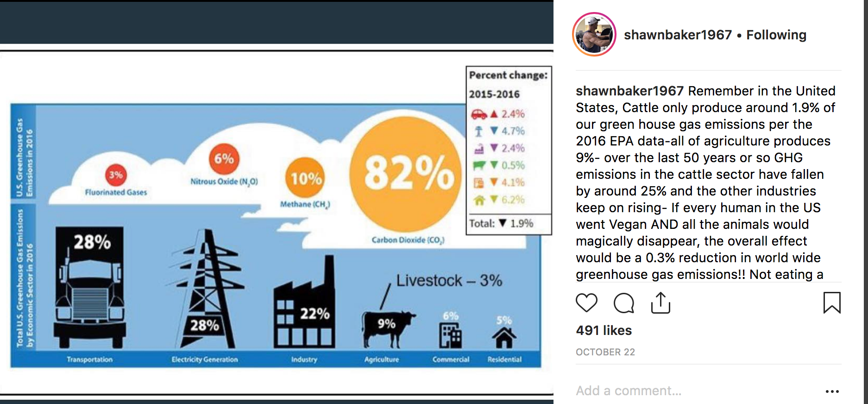Save the post with the bookmark icon
Screen dimensions: 868x404
(x=832, y=303)
